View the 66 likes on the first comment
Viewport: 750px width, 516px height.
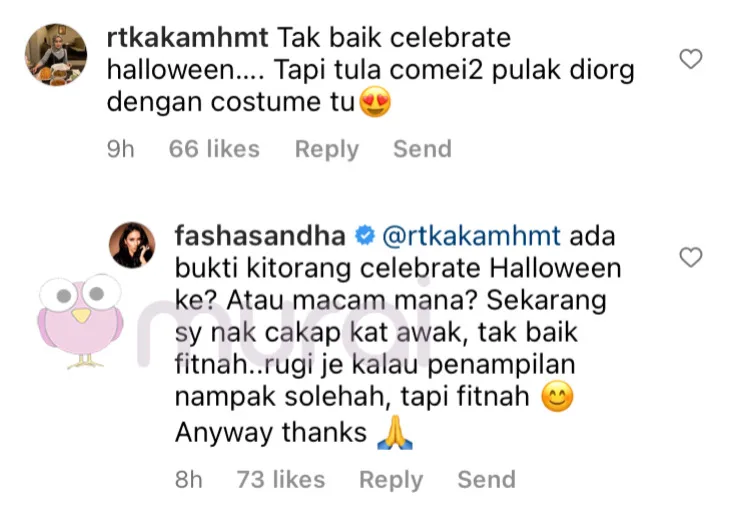pyautogui.click(x=214, y=149)
